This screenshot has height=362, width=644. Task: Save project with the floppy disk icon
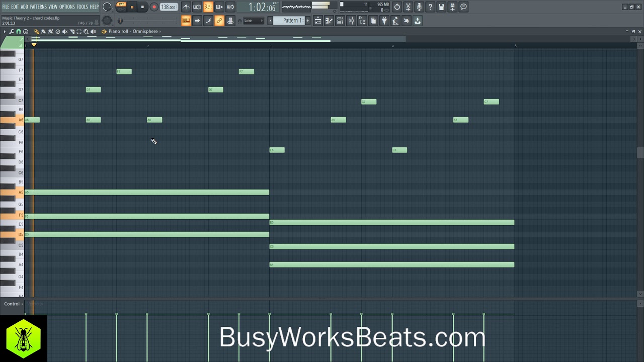pyautogui.click(x=441, y=7)
